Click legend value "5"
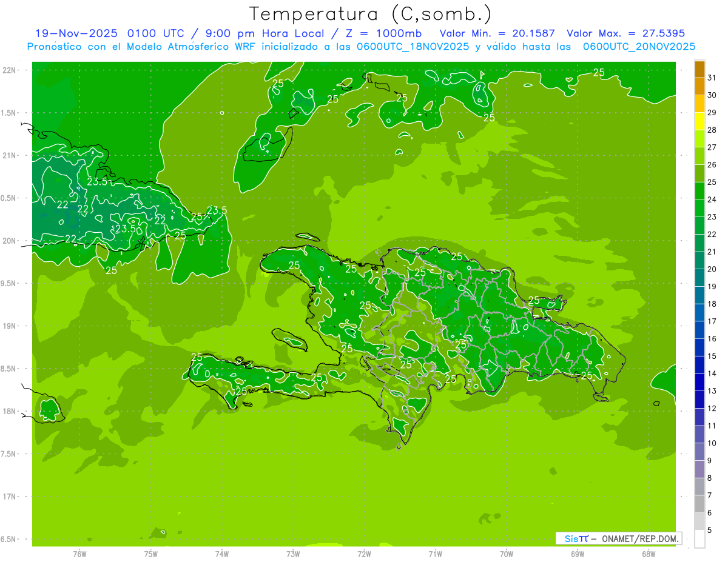 pyautogui.click(x=710, y=530)
